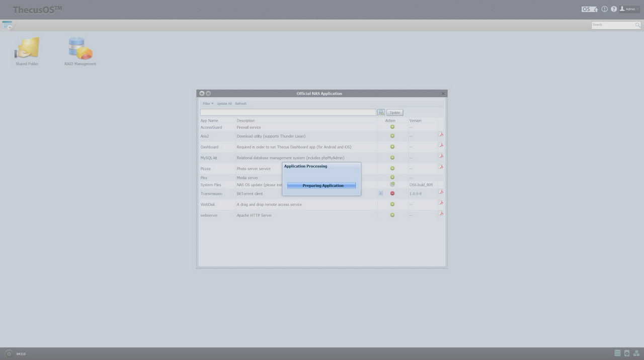Click the Version column header
Screen dimensions: 644x360
pos(415,120)
